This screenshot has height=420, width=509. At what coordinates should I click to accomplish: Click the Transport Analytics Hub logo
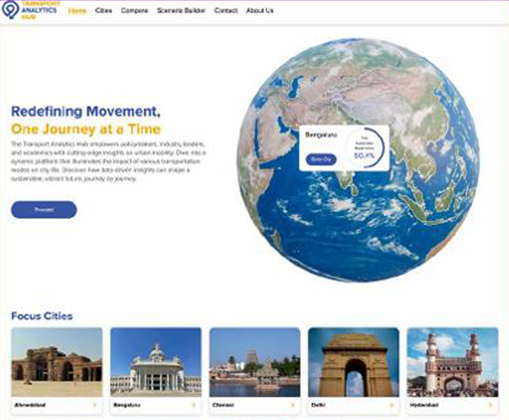(32, 10)
